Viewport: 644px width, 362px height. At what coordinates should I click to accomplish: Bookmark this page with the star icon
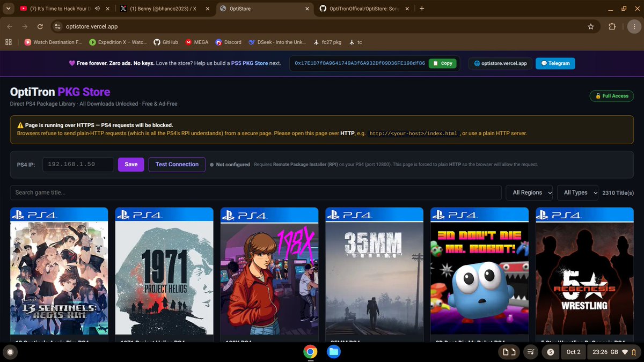pos(591,26)
